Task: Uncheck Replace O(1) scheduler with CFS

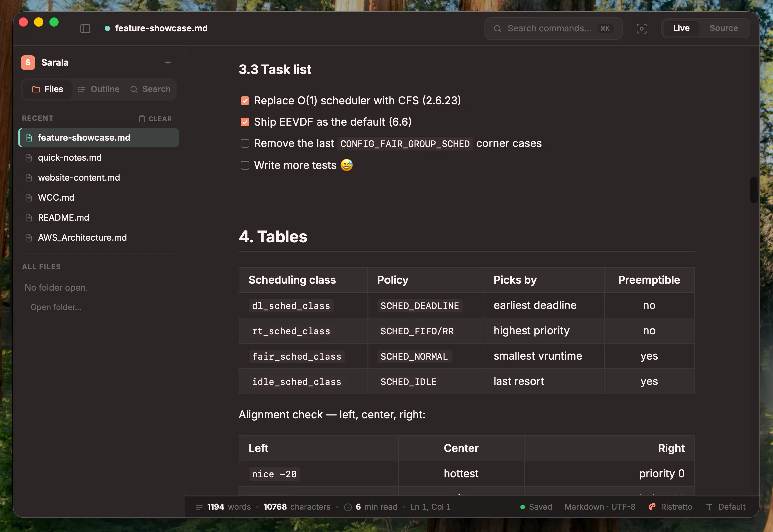Action: click(x=245, y=101)
